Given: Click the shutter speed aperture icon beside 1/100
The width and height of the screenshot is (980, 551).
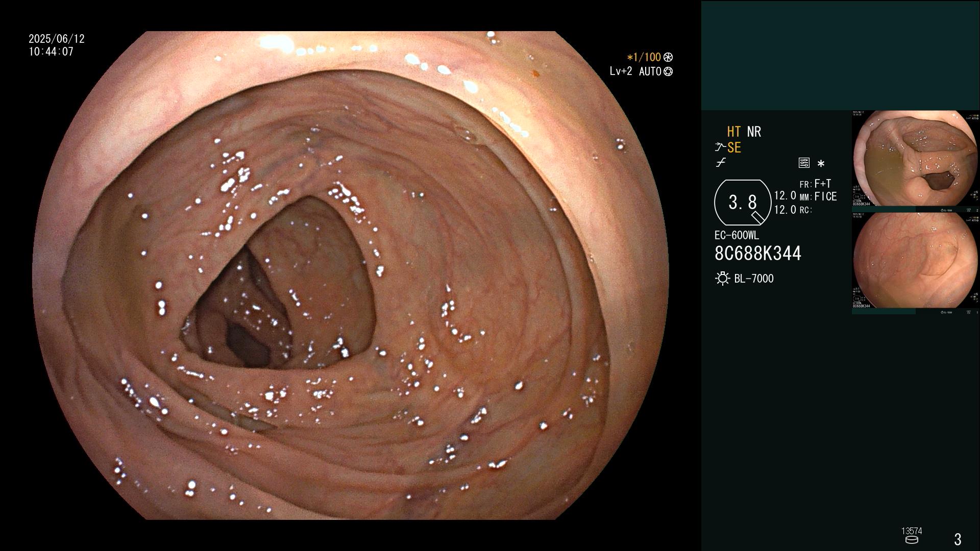Looking at the screenshot, I should coord(668,57).
